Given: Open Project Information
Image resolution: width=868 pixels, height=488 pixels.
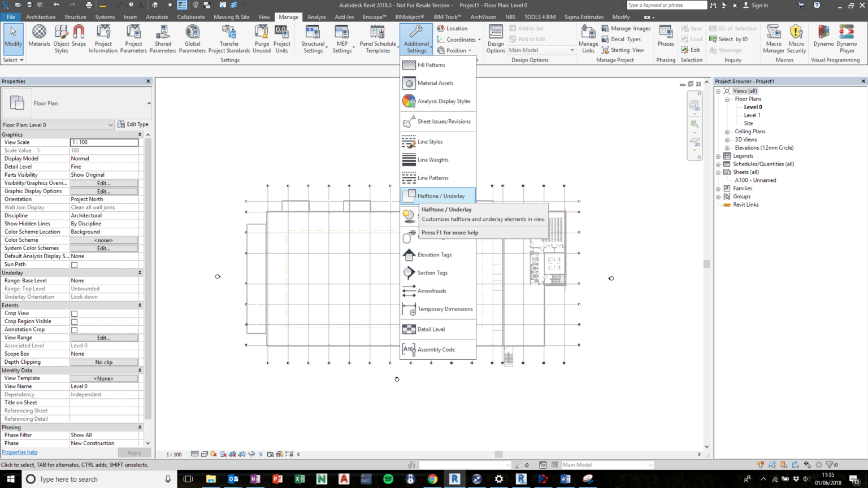Looking at the screenshot, I should (103, 38).
